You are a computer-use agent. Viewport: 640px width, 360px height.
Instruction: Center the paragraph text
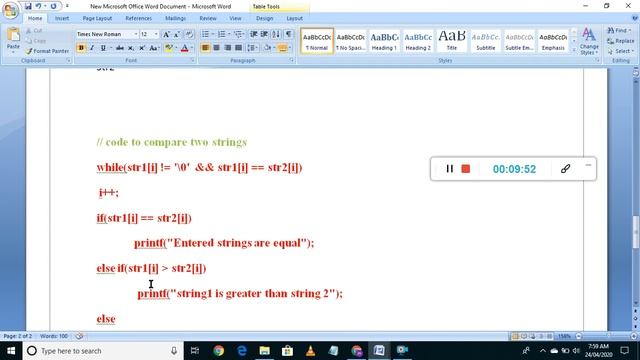click(x=216, y=48)
